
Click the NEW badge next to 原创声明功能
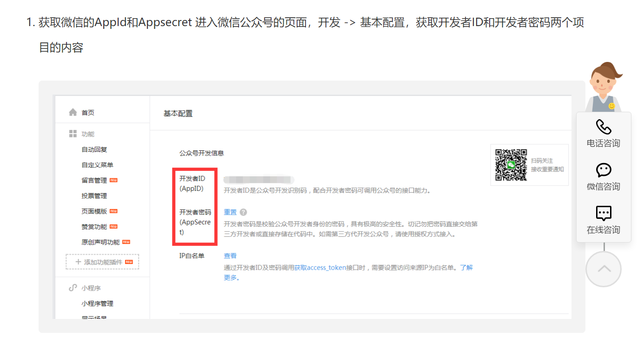126,242
